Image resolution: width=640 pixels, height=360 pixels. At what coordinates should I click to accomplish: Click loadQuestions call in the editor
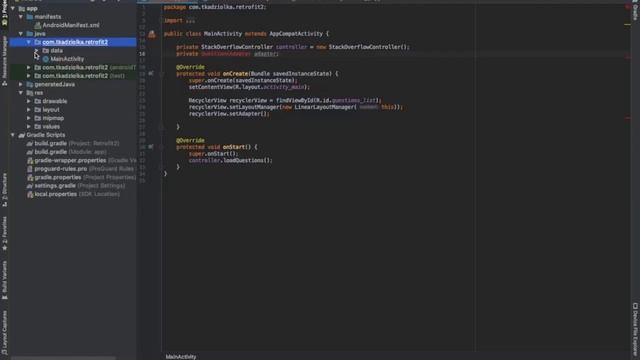pos(243,160)
